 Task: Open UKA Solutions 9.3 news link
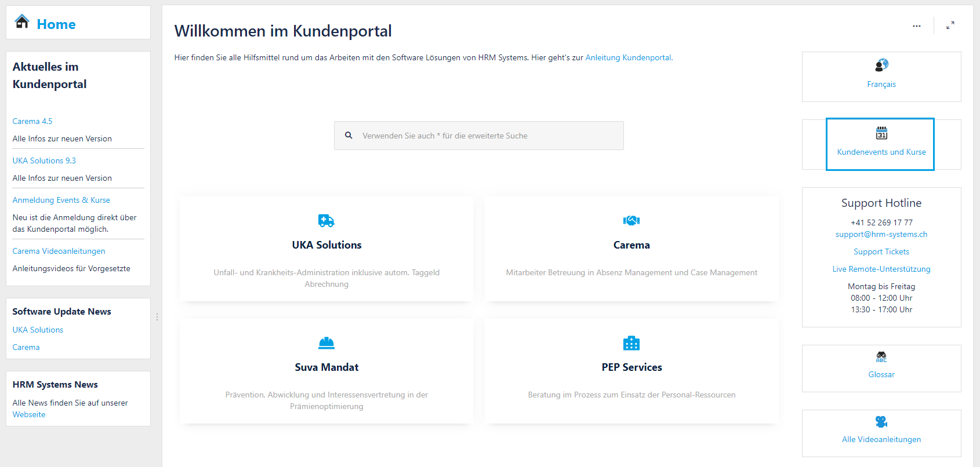44,161
